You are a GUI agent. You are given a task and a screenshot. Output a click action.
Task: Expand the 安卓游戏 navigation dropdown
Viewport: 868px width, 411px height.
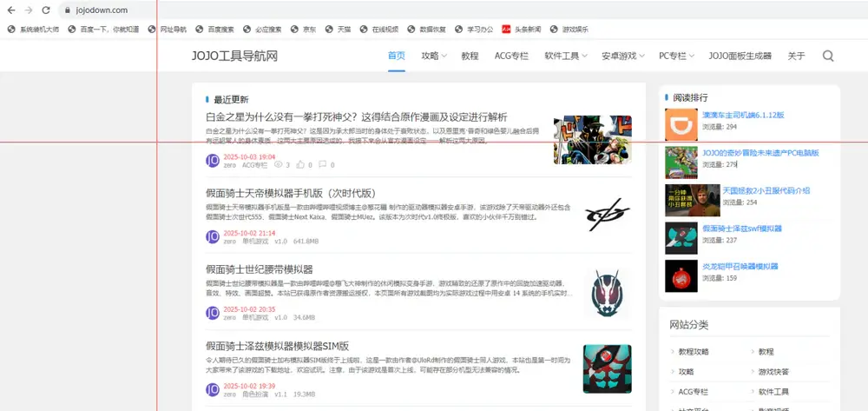[622, 56]
